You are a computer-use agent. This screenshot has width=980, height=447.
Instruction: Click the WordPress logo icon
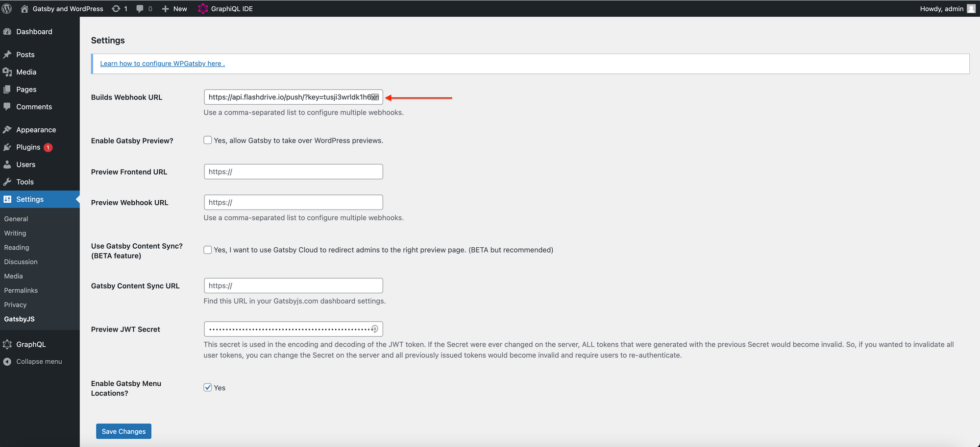(7, 9)
